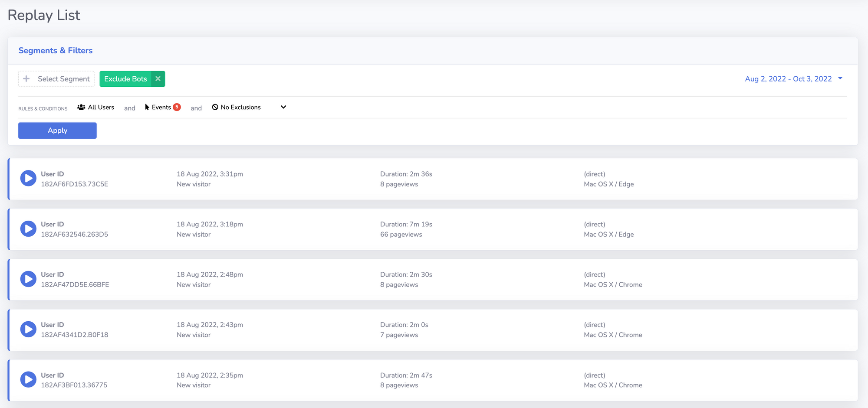Remove the Exclude Bots segment with X

pyautogui.click(x=158, y=79)
